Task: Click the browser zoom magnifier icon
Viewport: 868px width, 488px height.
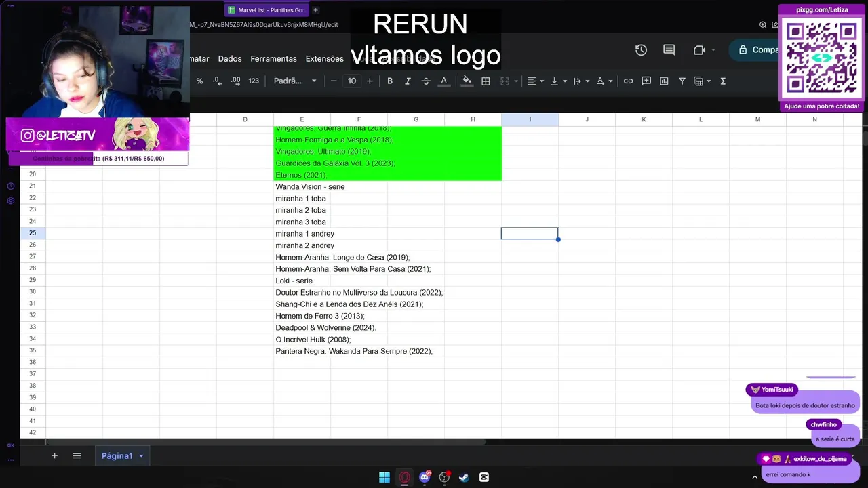Action: [x=763, y=25]
